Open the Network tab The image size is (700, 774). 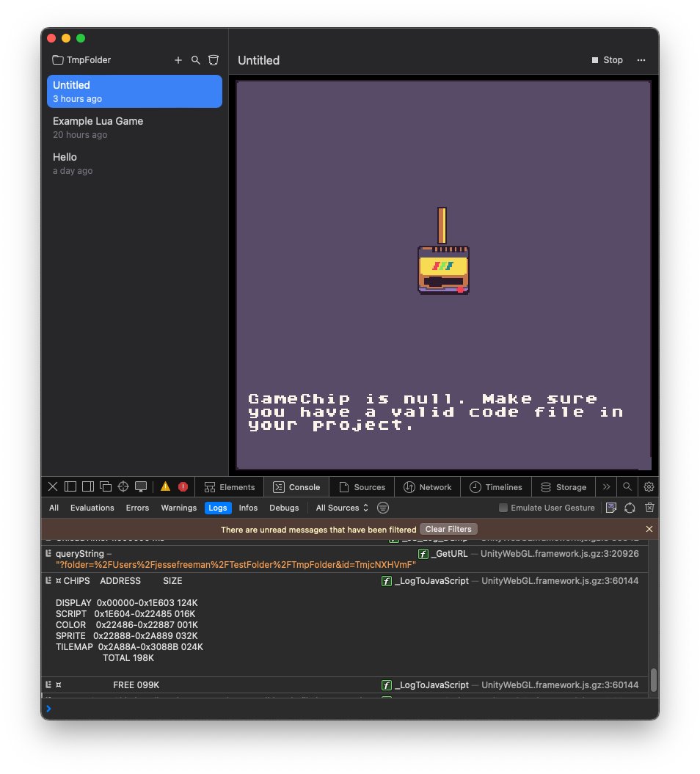[428, 486]
